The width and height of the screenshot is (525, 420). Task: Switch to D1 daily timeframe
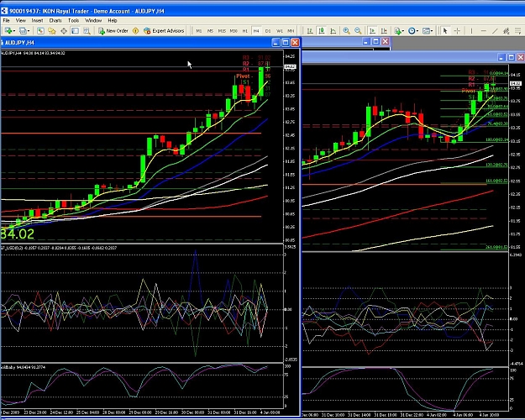(x=268, y=31)
